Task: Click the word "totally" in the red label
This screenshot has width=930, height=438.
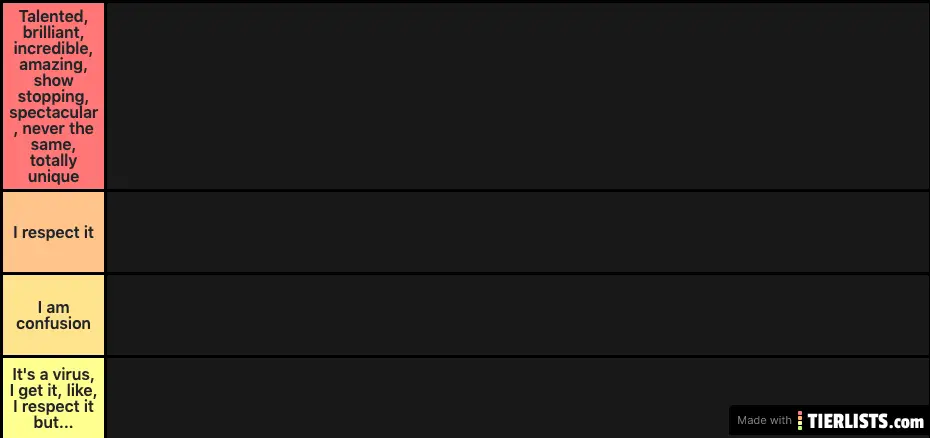Action: click(x=53, y=161)
